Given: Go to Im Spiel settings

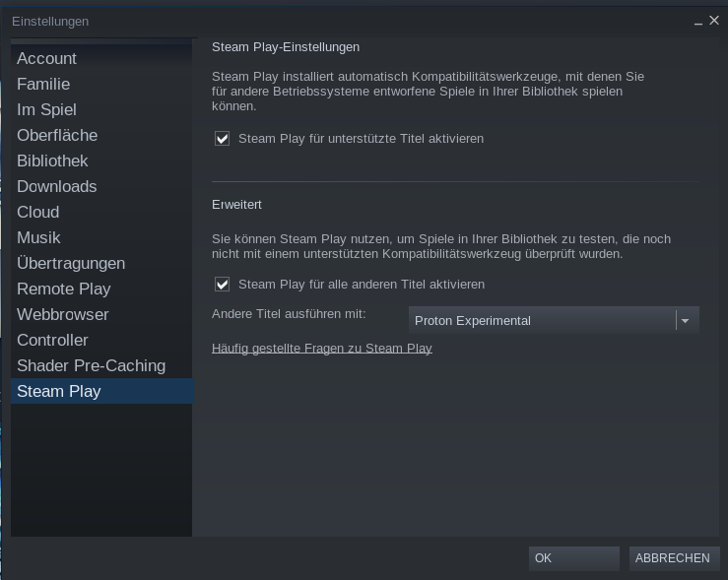Looking at the screenshot, I should pos(101,109).
